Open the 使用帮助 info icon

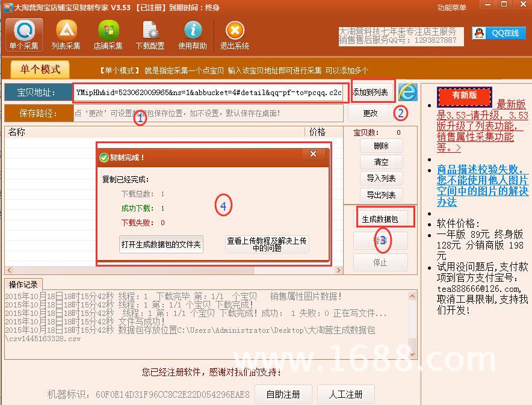(x=193, y=35)
